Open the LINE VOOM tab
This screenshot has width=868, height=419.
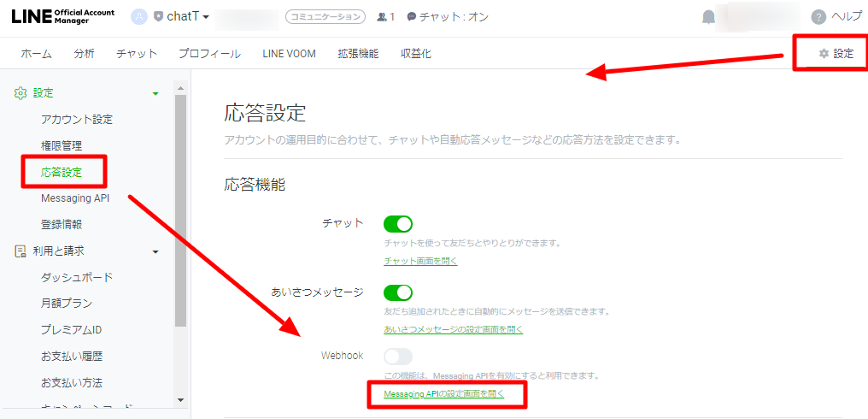[289, 54]
